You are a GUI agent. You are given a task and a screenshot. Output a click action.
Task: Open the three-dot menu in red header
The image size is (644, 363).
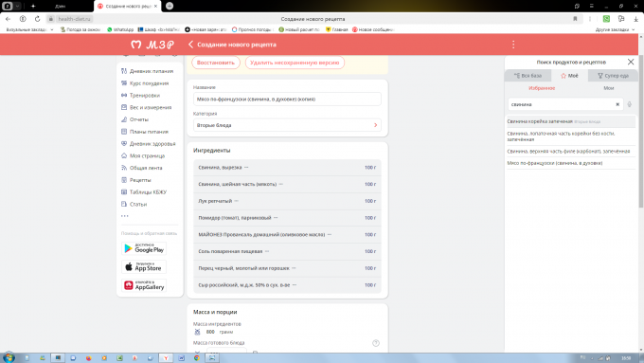pyautogui.click(x=513, y=45)
